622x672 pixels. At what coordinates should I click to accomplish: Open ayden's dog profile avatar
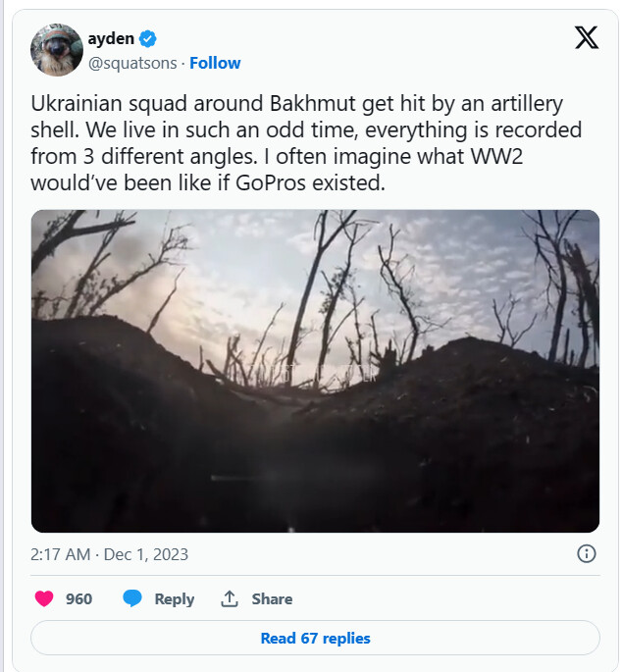tap(57, 50)
